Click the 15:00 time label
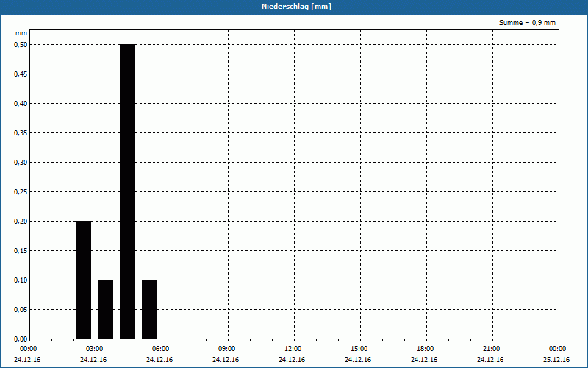 [359, 349]
